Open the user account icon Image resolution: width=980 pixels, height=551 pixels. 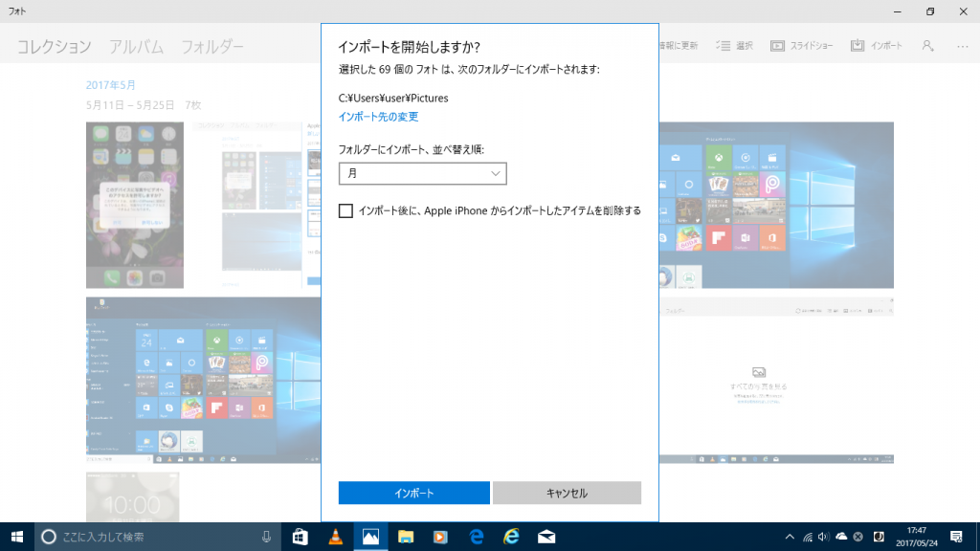[926, 45]
